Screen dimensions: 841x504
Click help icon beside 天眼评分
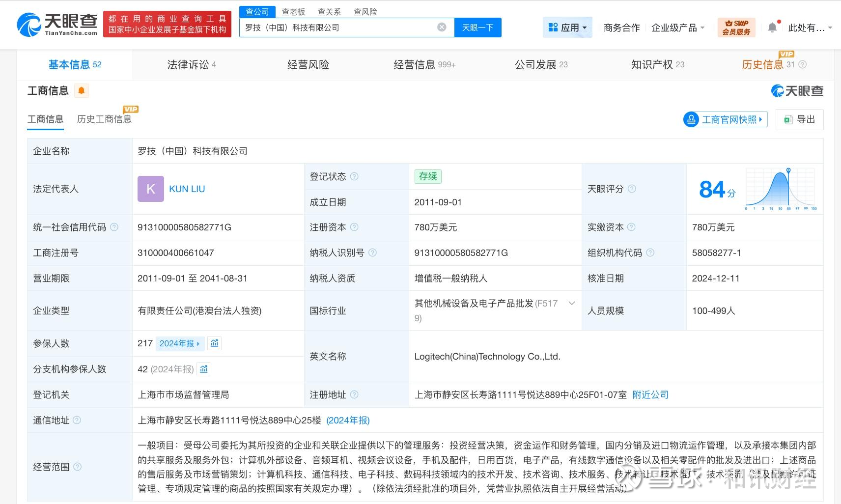[x=632, y=189]
